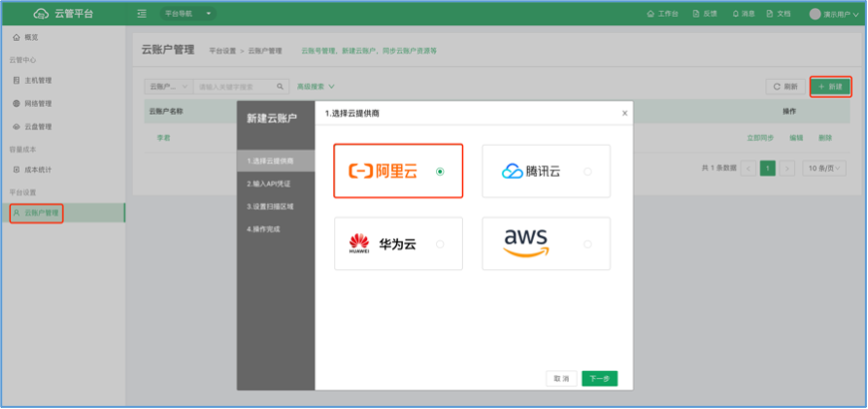Focus the keyword search input
Viewport: 868px width, 409px height.
235,87
